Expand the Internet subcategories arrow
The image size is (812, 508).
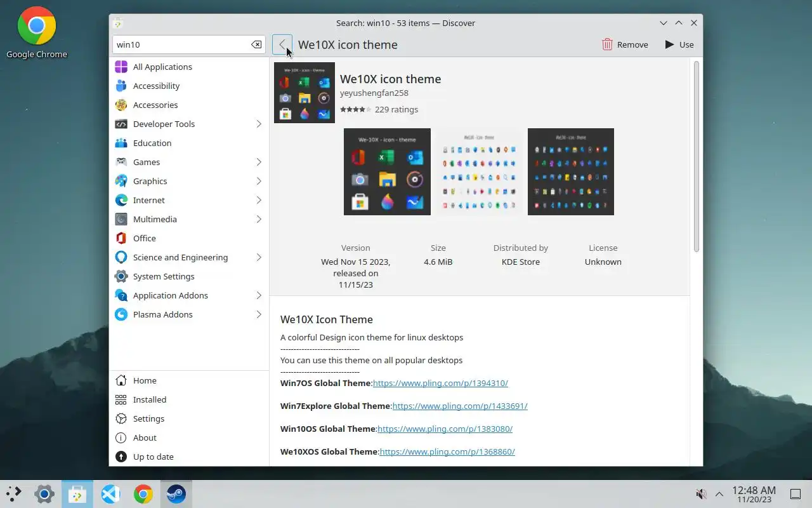click(x=259, y=200)
